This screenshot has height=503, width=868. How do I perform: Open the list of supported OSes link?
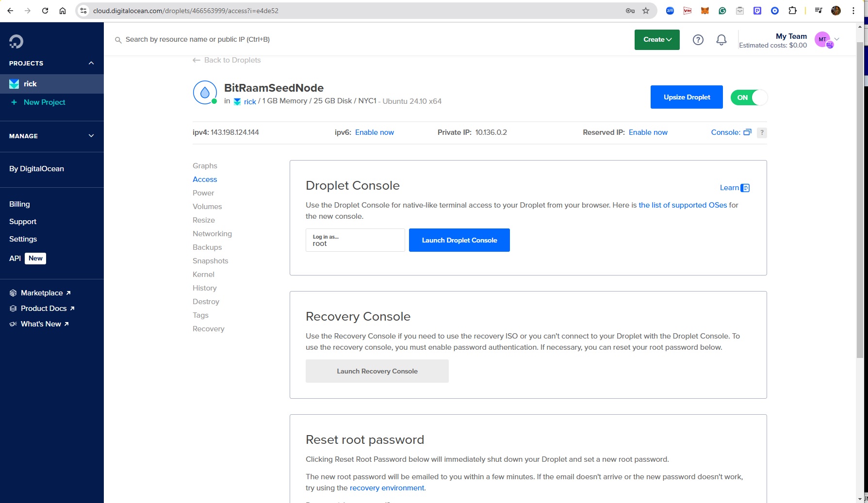pyautogui.click(x=683, y=205)
